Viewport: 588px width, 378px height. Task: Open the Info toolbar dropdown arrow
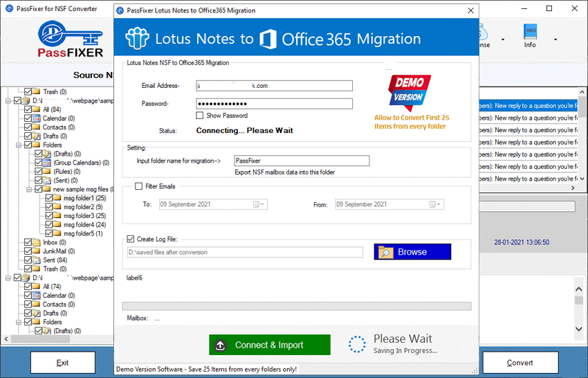tap(555, 39)
